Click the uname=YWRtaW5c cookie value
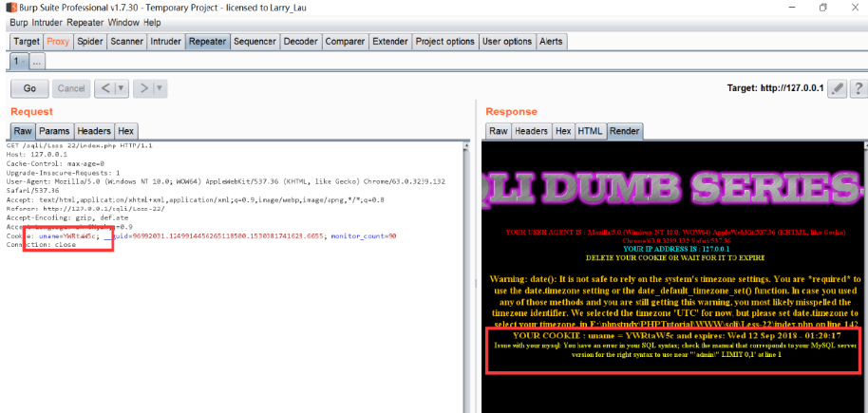This screenshot has width=868, height=413. (x=68, y=235)
